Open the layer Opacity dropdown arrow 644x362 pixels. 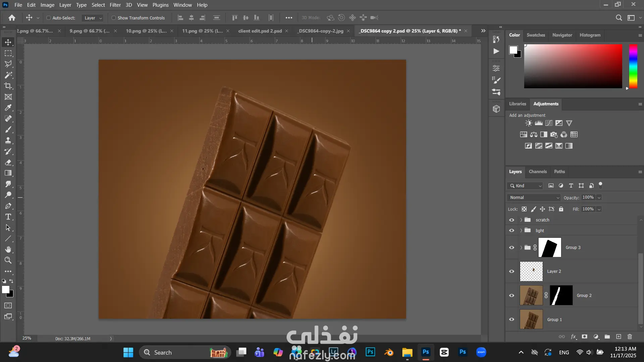point(599,198)
